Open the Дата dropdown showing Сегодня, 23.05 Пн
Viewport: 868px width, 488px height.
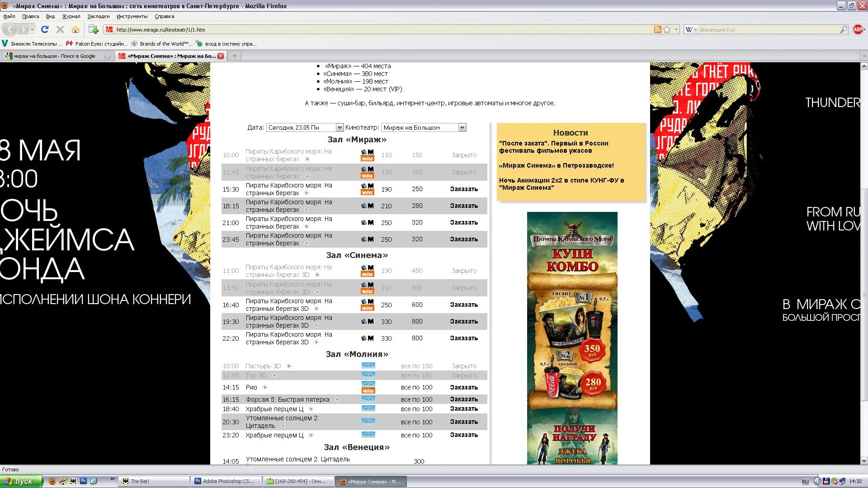tap(305, 127)
